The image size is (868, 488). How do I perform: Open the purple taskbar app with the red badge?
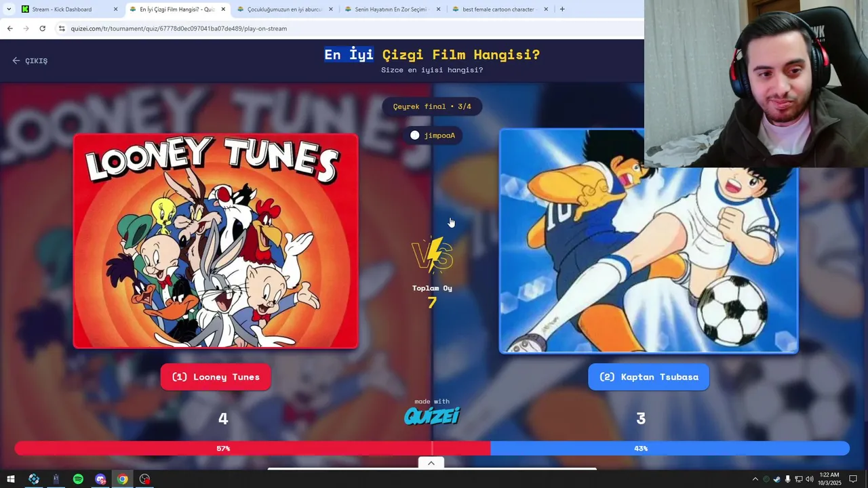click(100, 479)
